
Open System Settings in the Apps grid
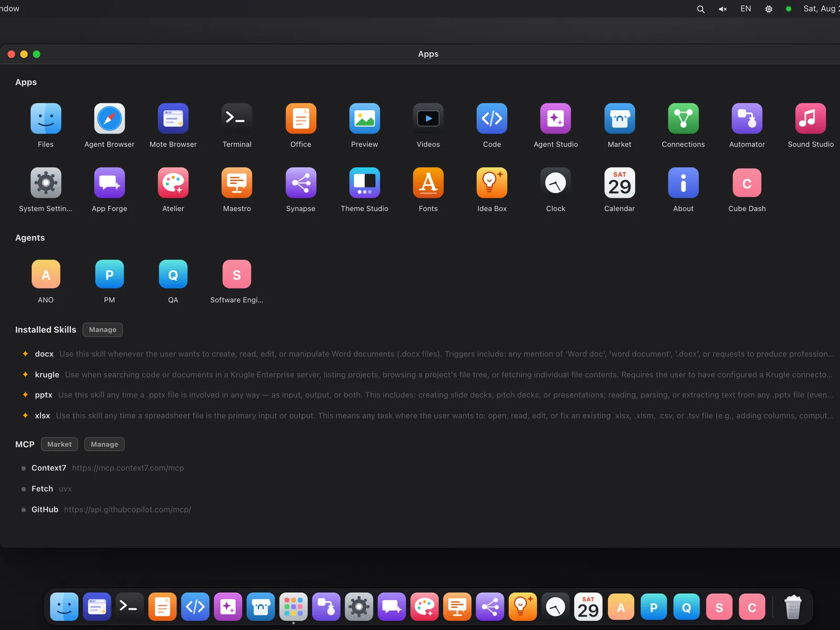coord(46,183)
